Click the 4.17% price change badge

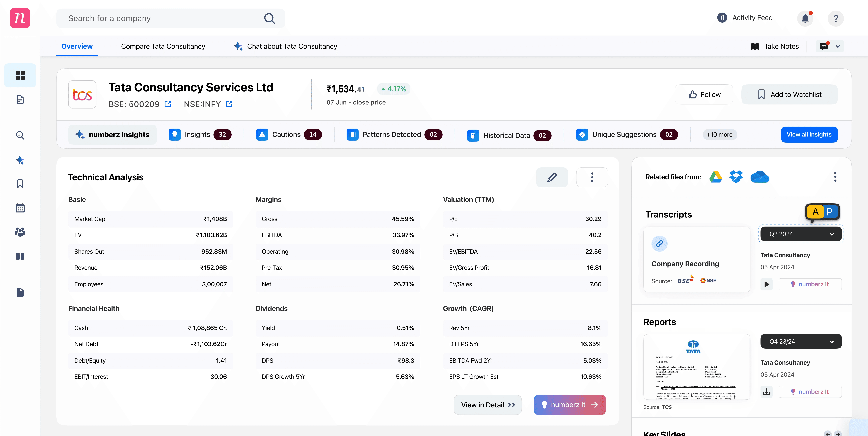[x=394, y=89]
